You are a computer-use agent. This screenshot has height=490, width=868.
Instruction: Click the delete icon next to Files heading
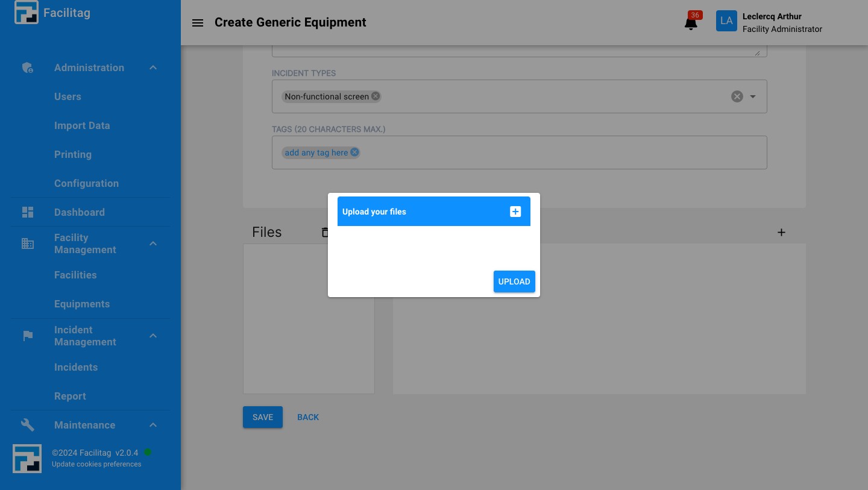[326, 232]
